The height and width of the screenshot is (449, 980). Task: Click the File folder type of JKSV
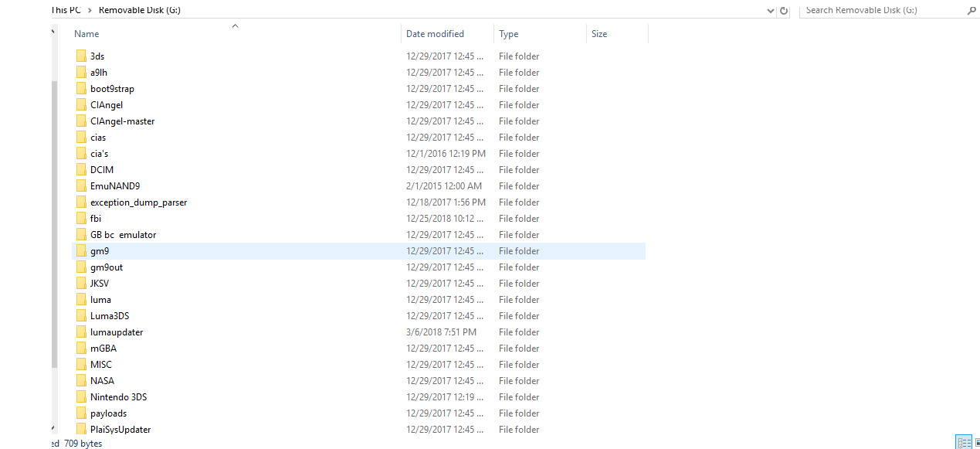coord(519,284)
